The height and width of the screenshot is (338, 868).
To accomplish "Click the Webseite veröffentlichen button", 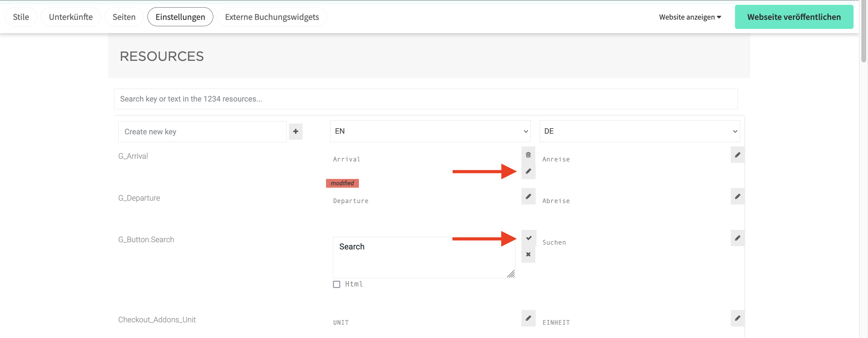I will pyautogui.click(x=794, y=17).
